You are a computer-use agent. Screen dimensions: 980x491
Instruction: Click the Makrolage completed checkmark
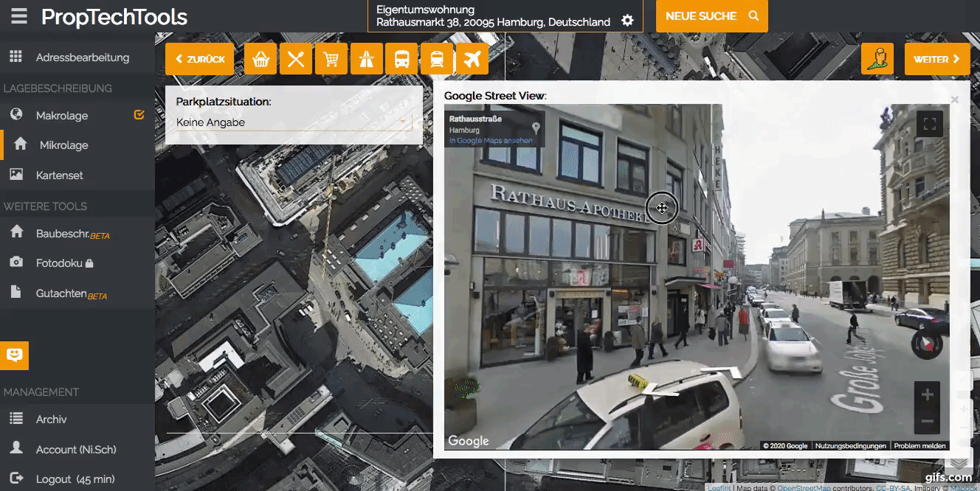(139, 114)
